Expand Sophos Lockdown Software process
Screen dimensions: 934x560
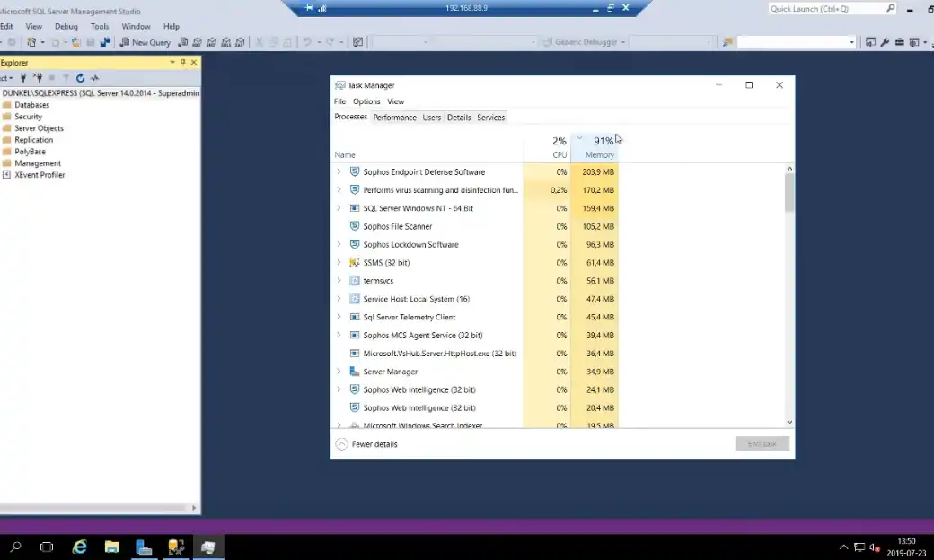click(339, 244)
